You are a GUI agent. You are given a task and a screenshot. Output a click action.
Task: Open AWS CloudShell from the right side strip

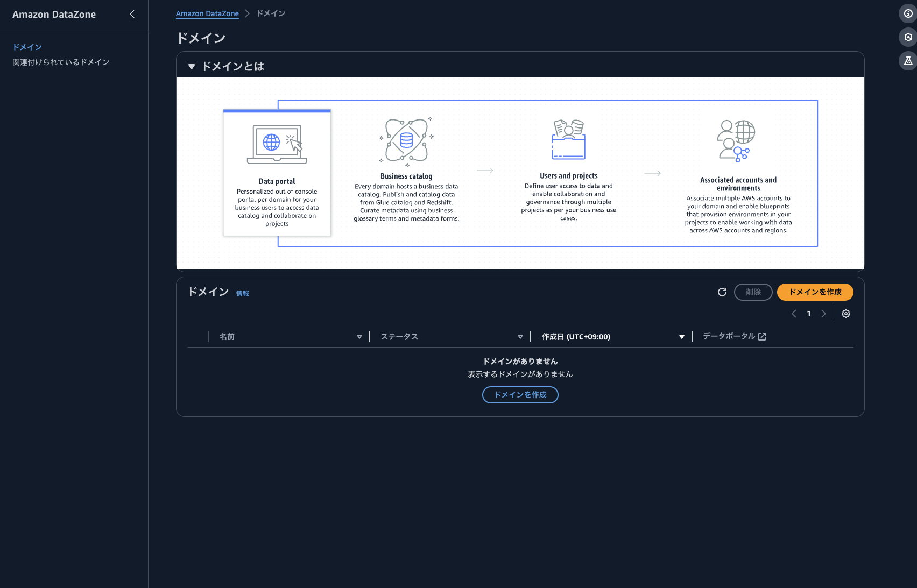[x=908, y=37]
